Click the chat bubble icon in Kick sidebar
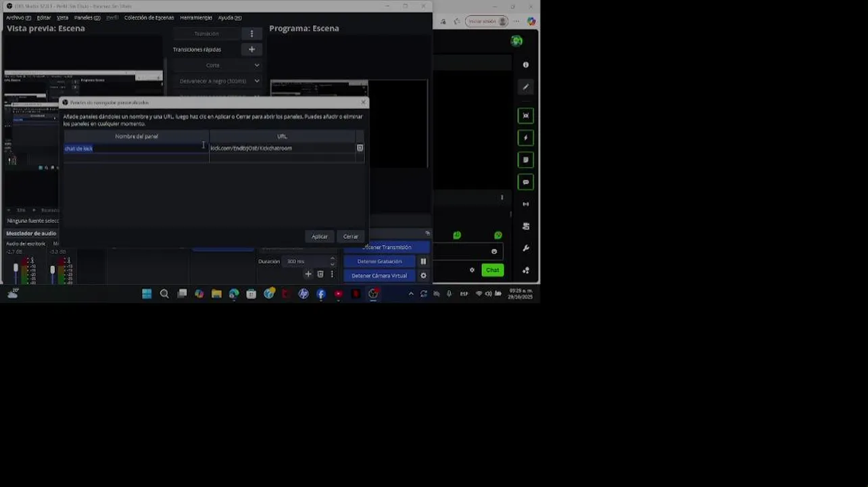Viewport: 868px width, 487px height. point(526,182)
